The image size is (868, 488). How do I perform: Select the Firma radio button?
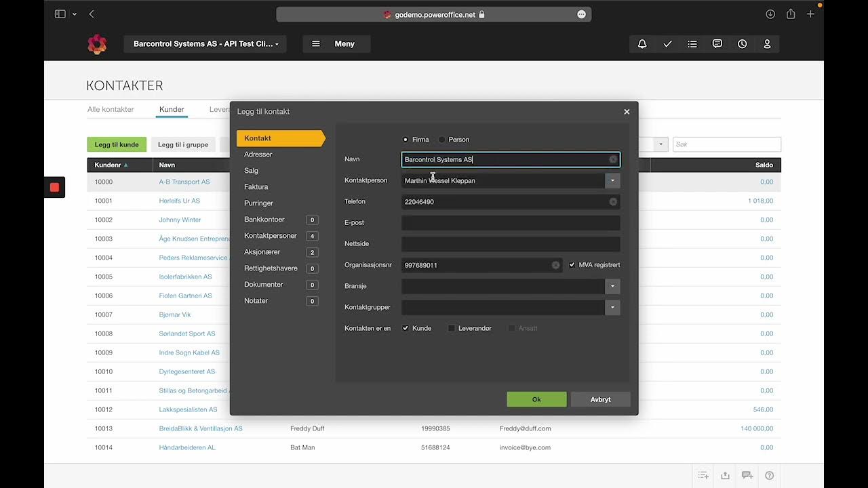point(406,140)
